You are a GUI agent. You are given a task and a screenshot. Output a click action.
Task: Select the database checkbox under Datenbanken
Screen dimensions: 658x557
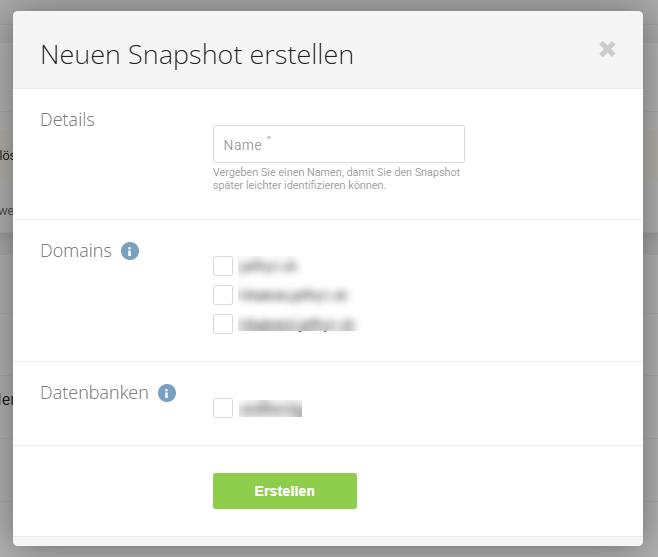click(223, 408)
